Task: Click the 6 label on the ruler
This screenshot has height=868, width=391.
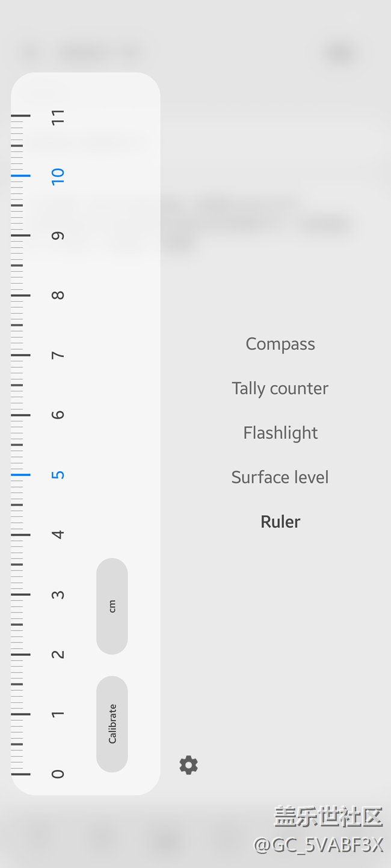Action: (58, 415)
